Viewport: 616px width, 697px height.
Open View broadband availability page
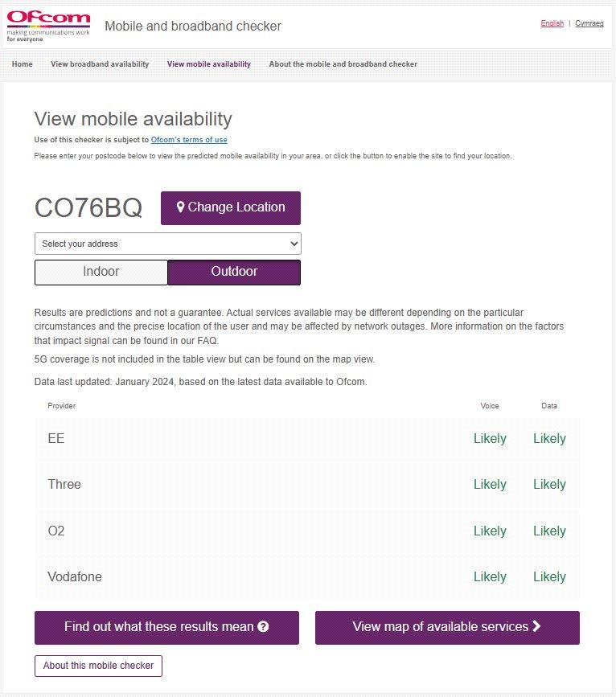click(x=100, y=64)
